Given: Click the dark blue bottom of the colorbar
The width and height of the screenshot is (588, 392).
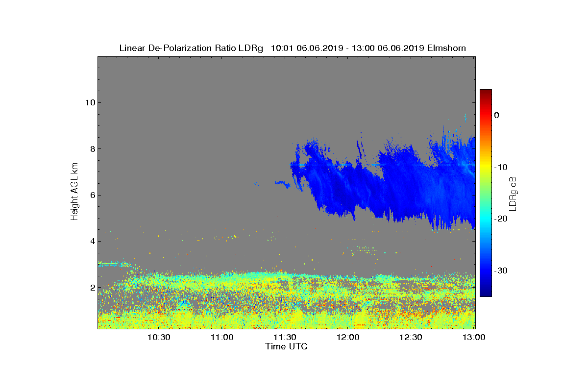Looking at the screenshot, I should pos(486,294).
